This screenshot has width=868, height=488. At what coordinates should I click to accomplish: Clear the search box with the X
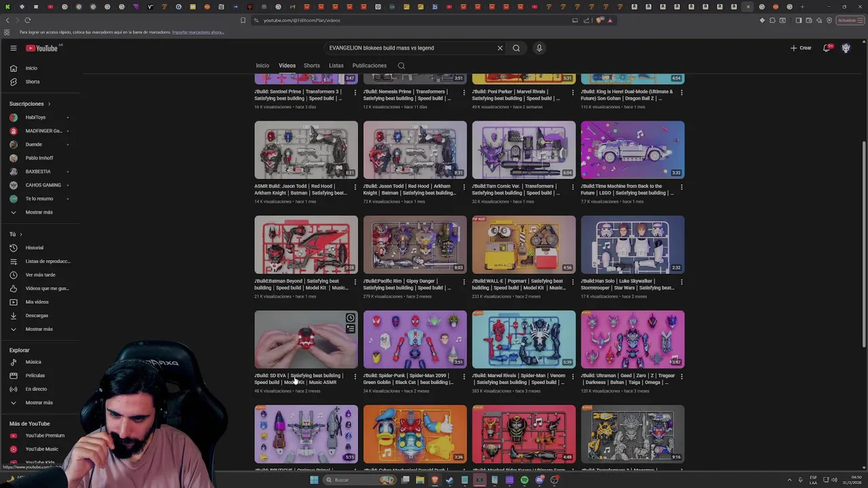500,48
